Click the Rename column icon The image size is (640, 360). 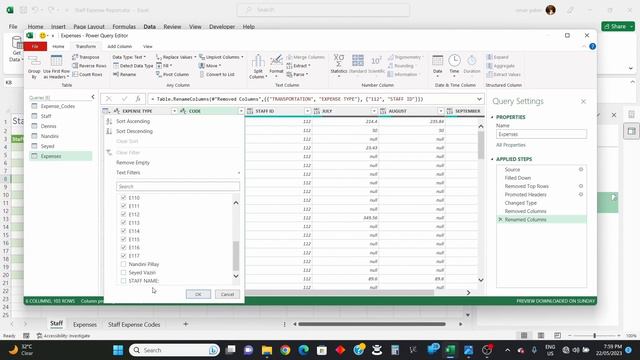pos(116,74)
